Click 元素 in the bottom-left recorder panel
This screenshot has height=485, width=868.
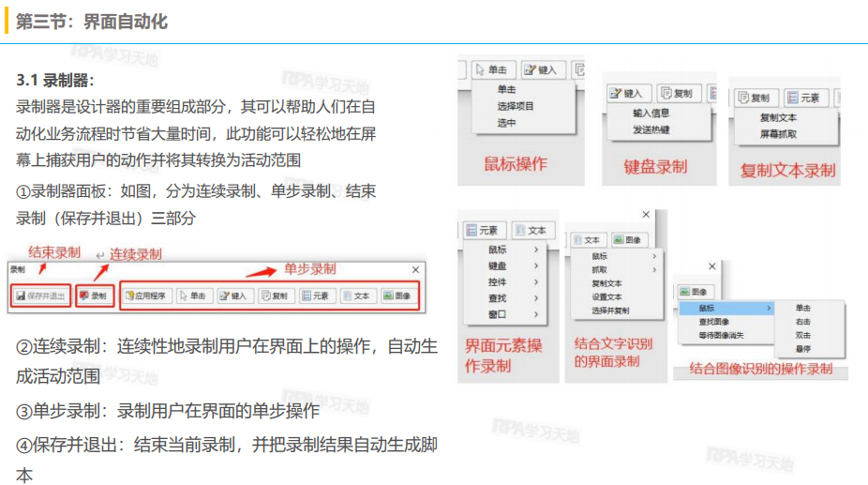317,296
